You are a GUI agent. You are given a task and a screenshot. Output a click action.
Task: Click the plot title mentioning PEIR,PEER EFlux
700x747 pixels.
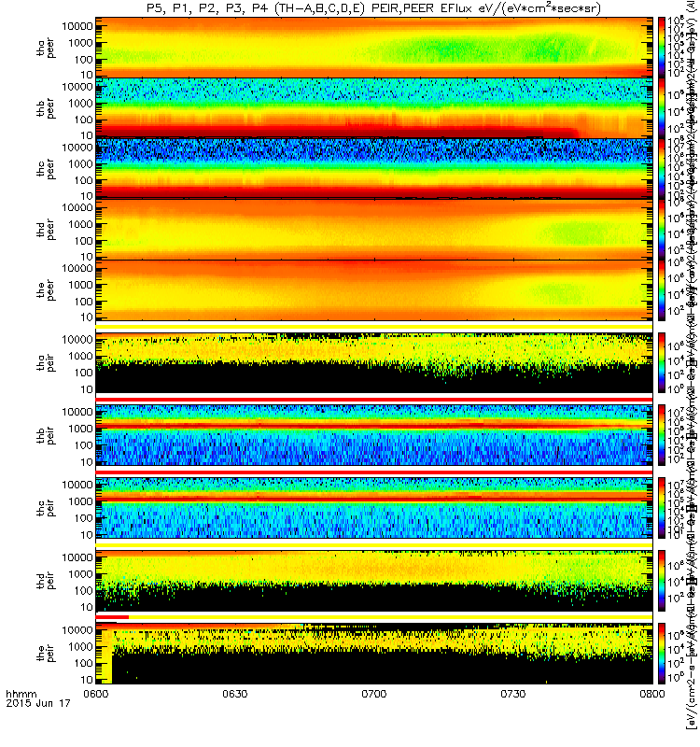tap(373, 8)
